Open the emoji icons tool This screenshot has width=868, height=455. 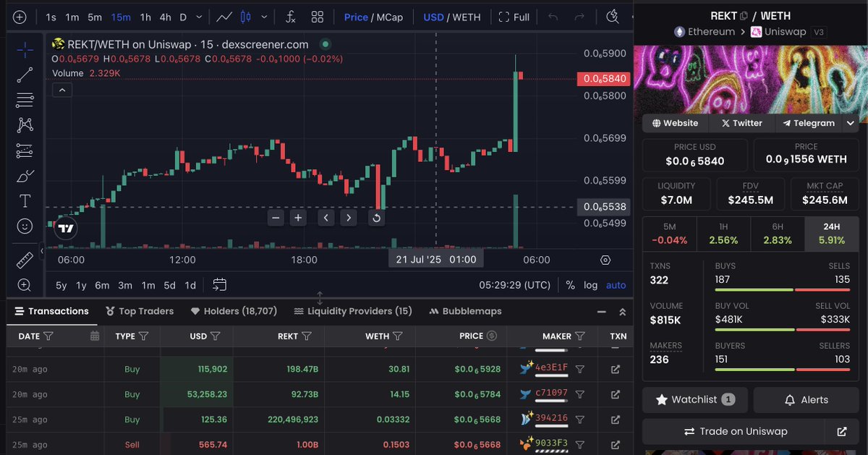pyautogui.click(x=25, y=226)
